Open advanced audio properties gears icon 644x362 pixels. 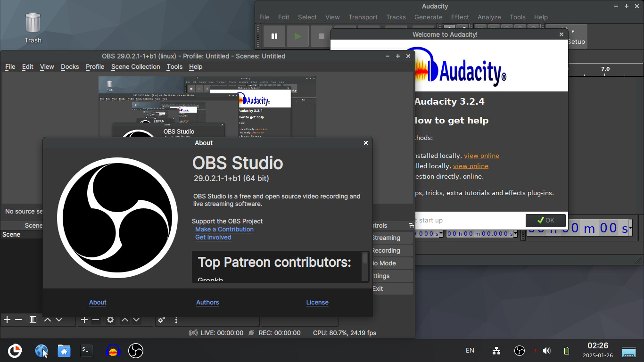pos(162,320)
